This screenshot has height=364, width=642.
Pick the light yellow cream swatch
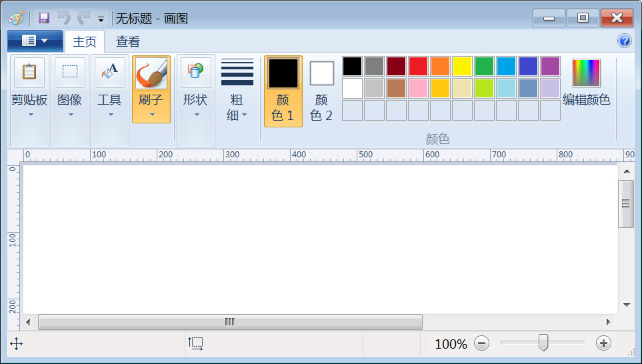click(462, 89)
